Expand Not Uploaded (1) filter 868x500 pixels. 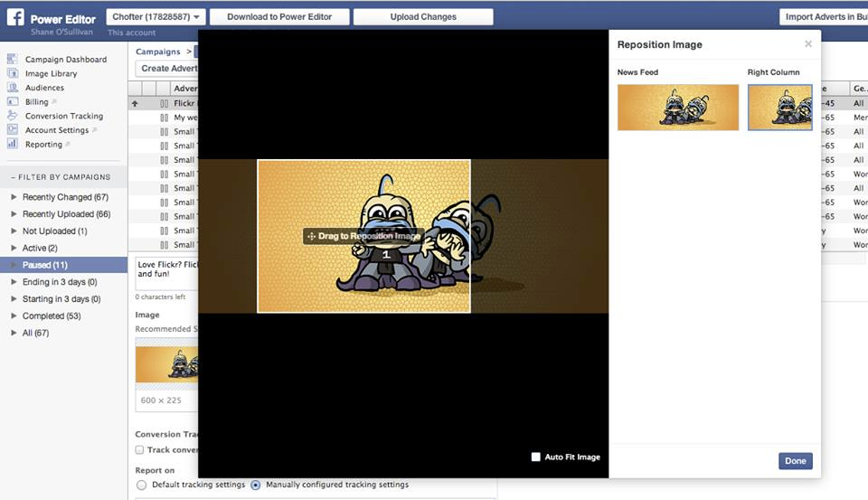(x=14, y=231)
